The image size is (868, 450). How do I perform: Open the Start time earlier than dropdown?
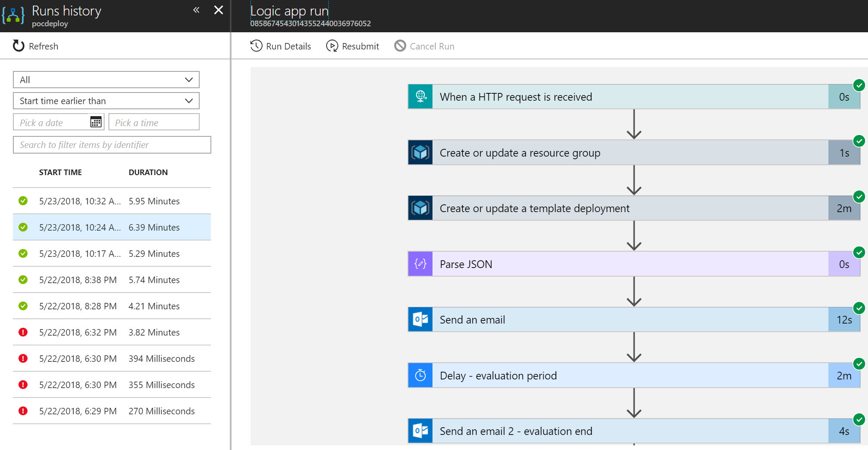click(106, 101)
